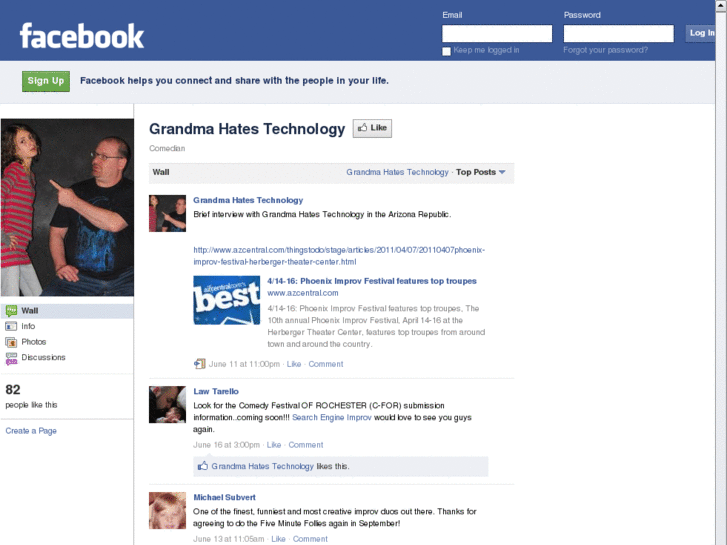Click the link-share icon before June 11 timestamp
This screenshot has height=545, width=727.
click(199, 364)
